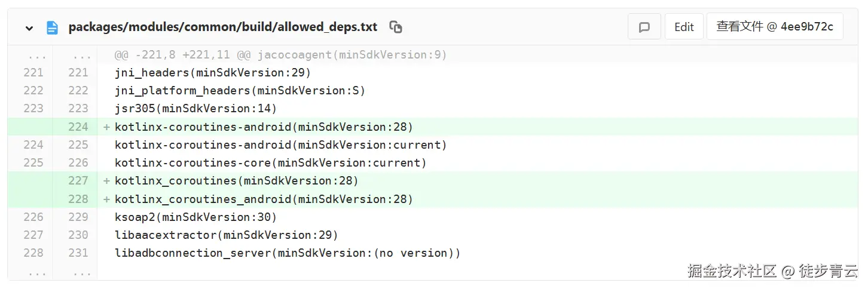Select added line kotlinx-coroutines-android minSdkVersion:28
Image resolution: width=868 pixels, height=289 pixels.
click(x=264, y=127)
